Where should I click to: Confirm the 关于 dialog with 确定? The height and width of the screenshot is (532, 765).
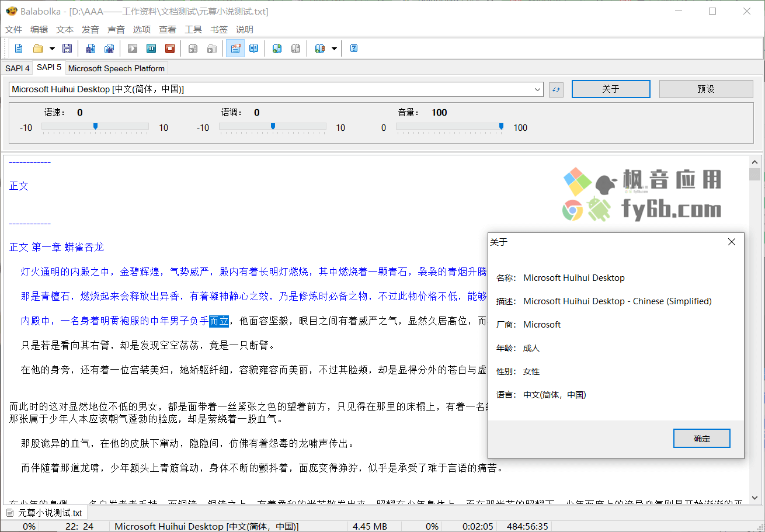coord(701,439)
